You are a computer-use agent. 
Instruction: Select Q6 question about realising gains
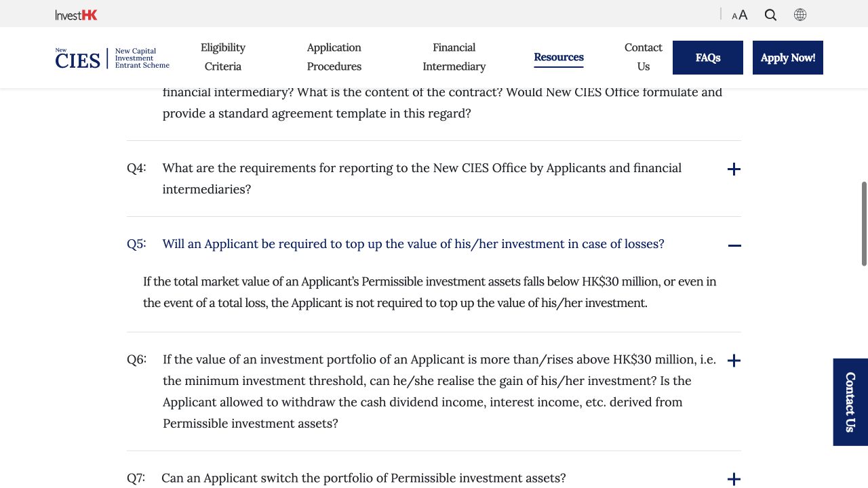pos(439,391)
